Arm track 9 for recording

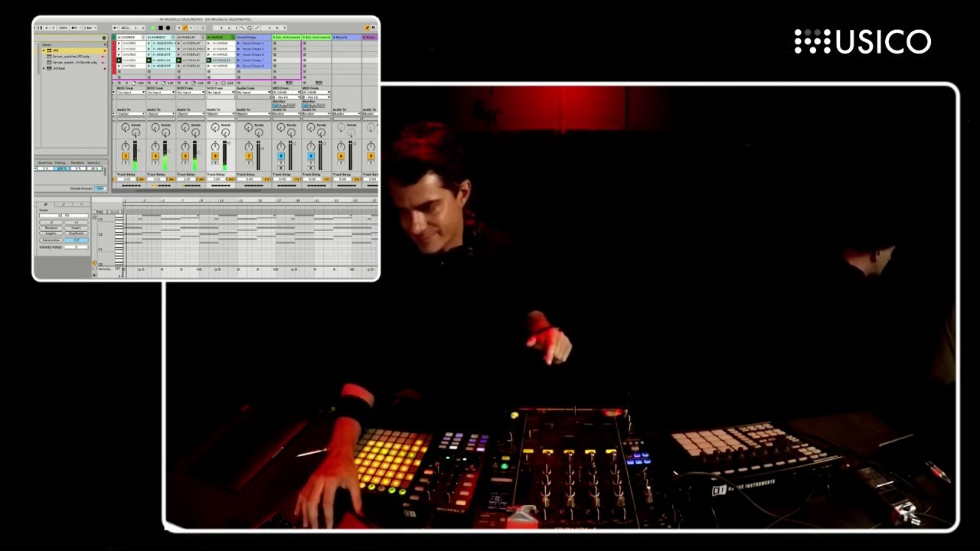311,168
